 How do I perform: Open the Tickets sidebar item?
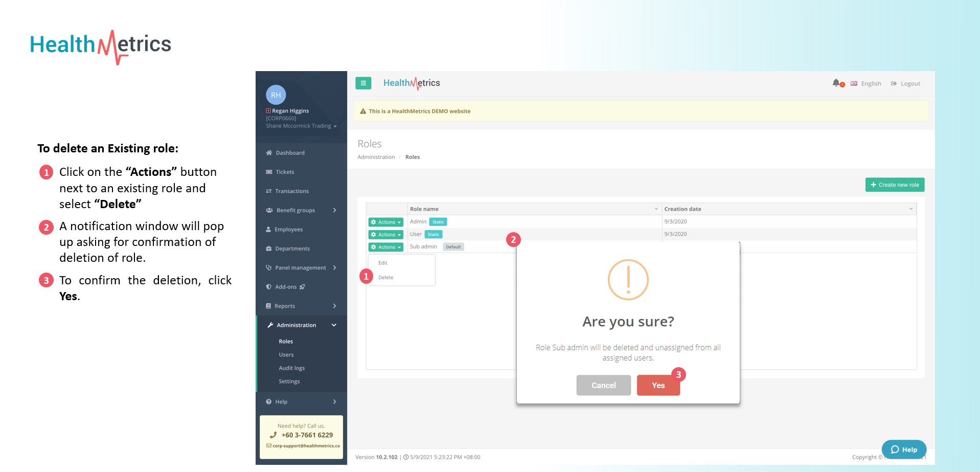point(285,172)
